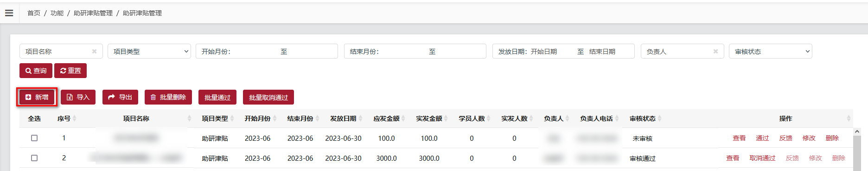Click 反馈 in the 未审核 row
The height and width of the screenshot is (171, 868).
click(x=785, y=138)
